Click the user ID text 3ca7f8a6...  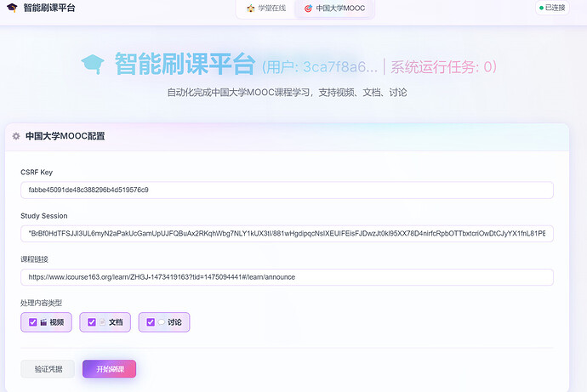340,67
